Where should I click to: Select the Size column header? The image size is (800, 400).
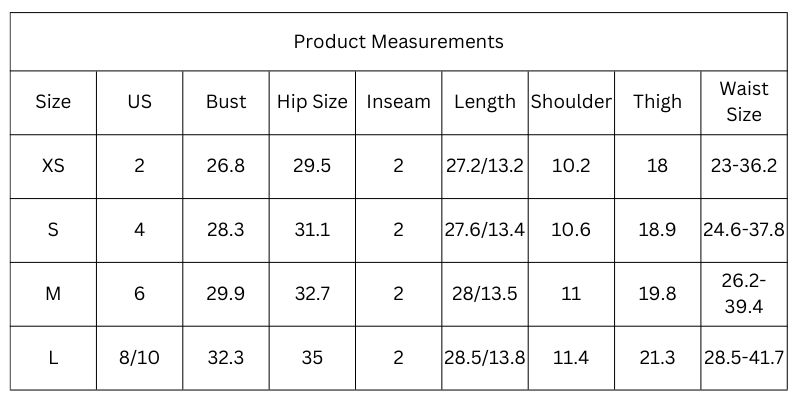coord(53,102)
